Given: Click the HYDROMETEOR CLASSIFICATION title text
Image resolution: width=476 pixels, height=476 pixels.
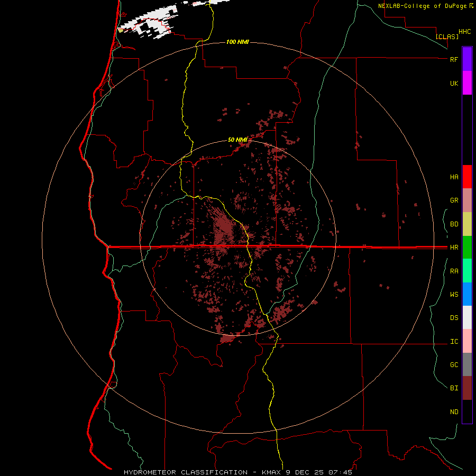Looking at the screenshot, I should click(186, 472).
